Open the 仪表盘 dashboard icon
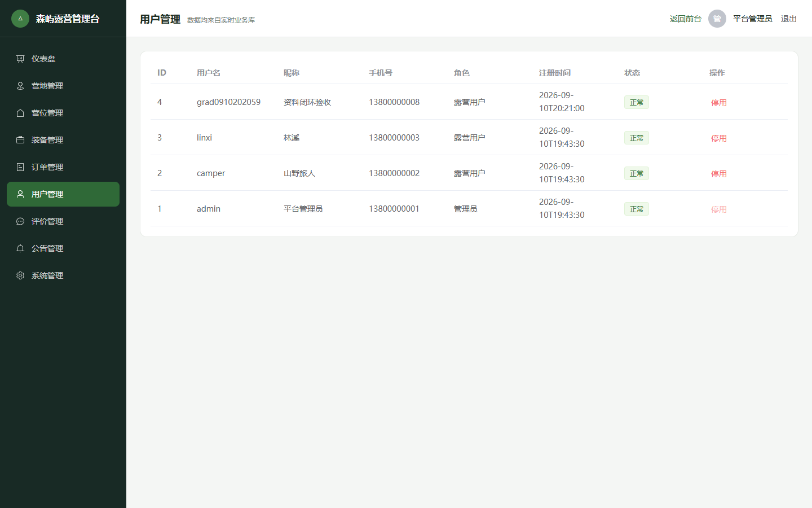812x508 pixels. (20, 59)
